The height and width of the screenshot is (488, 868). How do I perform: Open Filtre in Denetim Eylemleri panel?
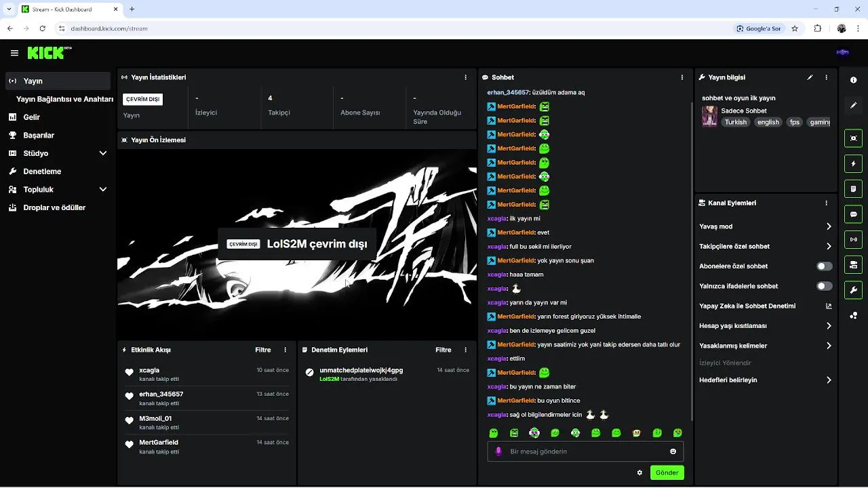[443, 350]
